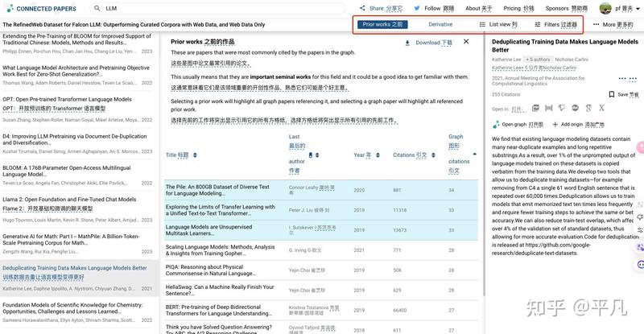Open 'BLOOM: A 176B-Parameter' paper
Viewport: 644px width, 334px height.
pos(67,171)
